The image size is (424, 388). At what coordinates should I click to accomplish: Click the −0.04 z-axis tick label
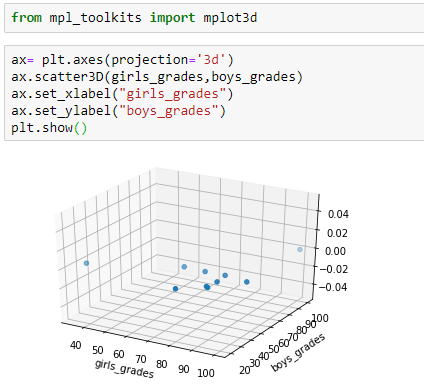(333, 287)
